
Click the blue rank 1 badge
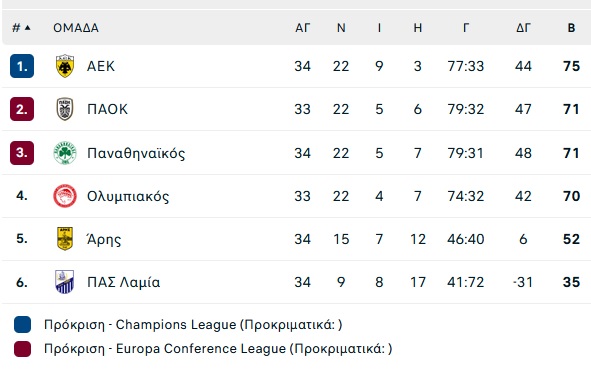[22, 66]
